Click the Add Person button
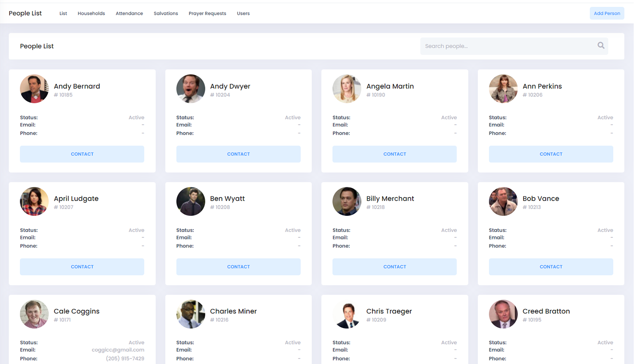635x364 pixels. coord(607,13)
